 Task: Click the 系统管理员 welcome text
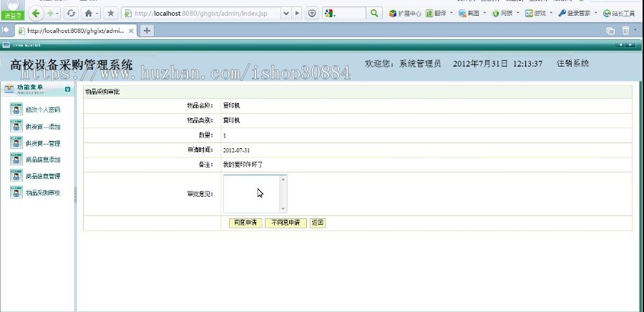pyautogui.click(x=420, y=64)
